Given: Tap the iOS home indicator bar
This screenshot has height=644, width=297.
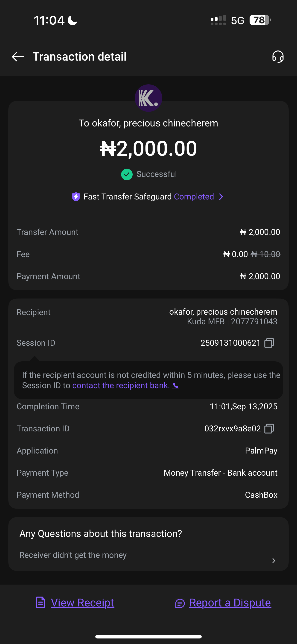Looking at the screenshot, I should pos(148,637).
